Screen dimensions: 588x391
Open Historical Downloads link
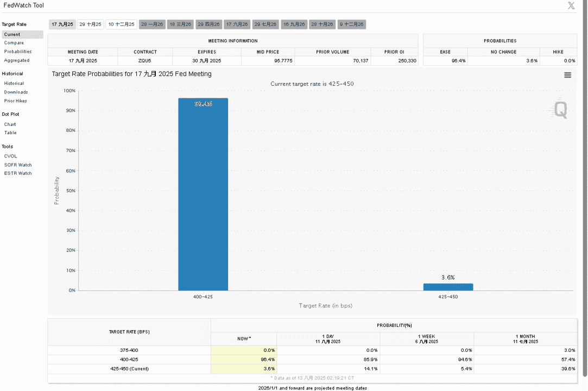pyautogui.click(x=16, y=92)
